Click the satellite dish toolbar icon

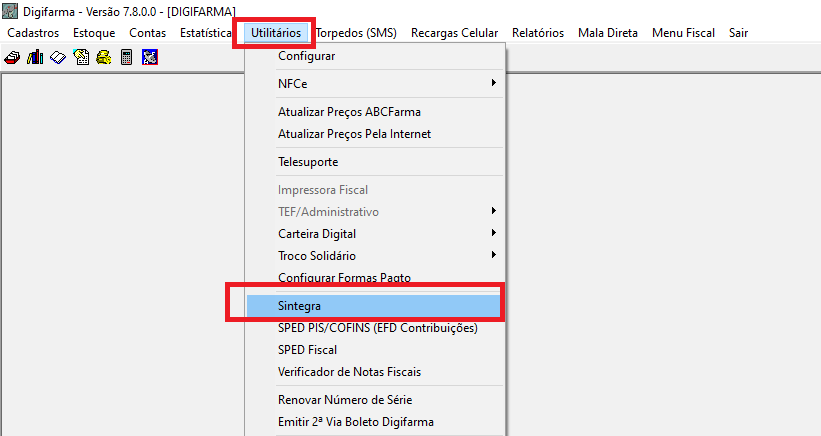149,57
